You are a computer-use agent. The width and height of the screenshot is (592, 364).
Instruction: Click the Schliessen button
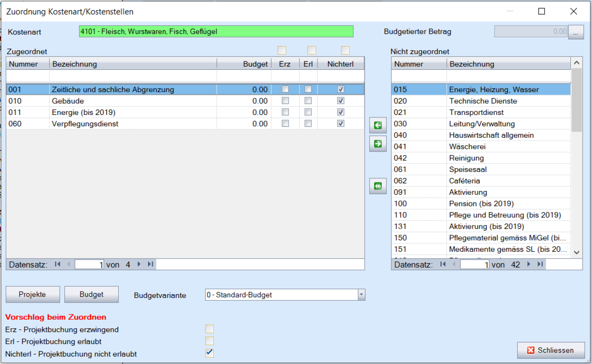(551, 350)
